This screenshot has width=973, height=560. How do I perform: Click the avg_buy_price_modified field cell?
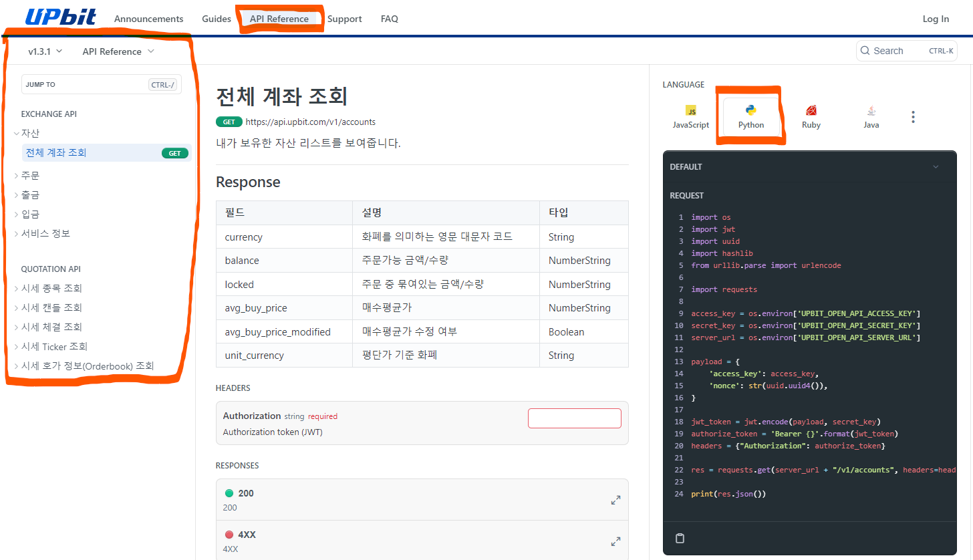coord(285,332)
